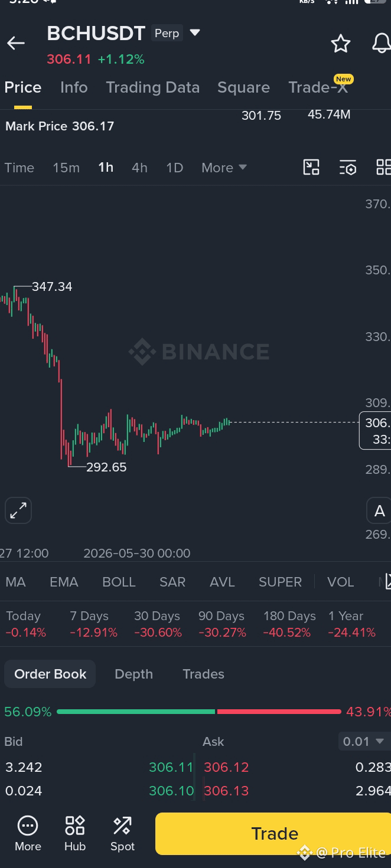This screenshot has width=391, height=868.
Task: Expand the BCHUSDT Perp pair dropdown
Action: tap(195, 33)
